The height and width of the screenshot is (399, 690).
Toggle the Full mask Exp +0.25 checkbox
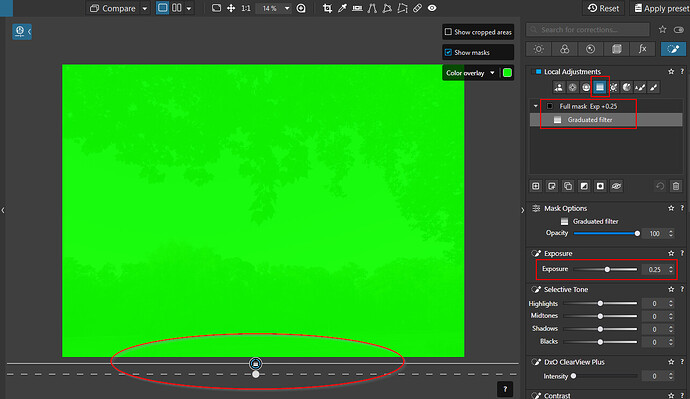tap(550, 106)
